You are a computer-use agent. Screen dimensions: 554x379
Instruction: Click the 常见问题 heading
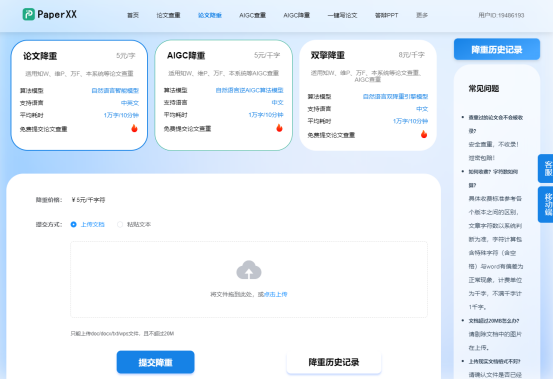(484, 89)
